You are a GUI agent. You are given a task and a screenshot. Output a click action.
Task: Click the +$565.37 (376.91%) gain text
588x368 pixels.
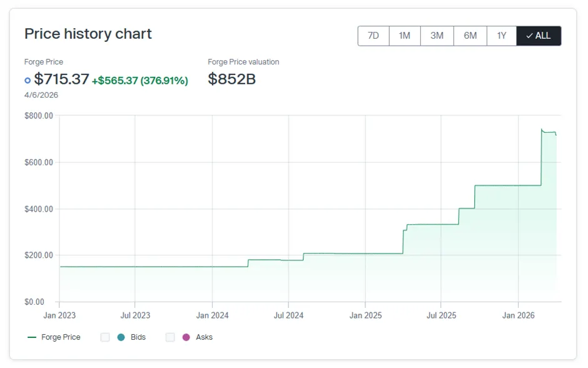click(x=139, y=80)
